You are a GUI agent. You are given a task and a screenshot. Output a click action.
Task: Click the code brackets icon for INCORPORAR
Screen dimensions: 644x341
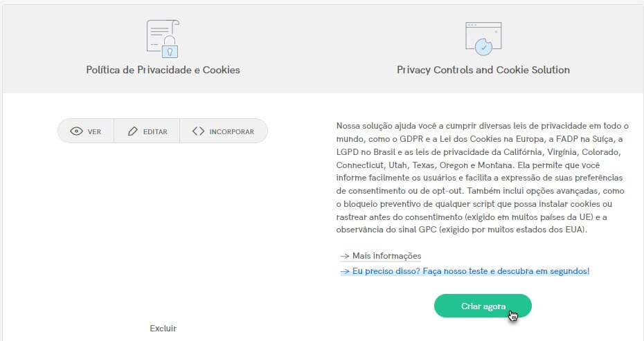(x=198, y=131)
